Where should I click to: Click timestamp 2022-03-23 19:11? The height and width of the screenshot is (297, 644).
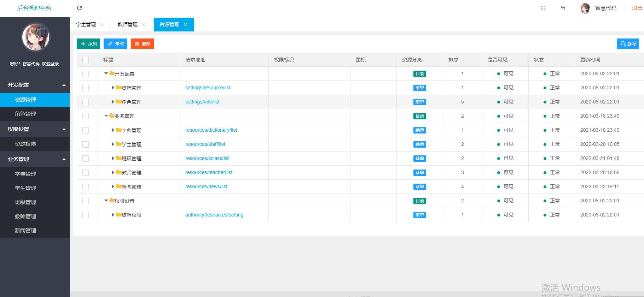(600, 186)
